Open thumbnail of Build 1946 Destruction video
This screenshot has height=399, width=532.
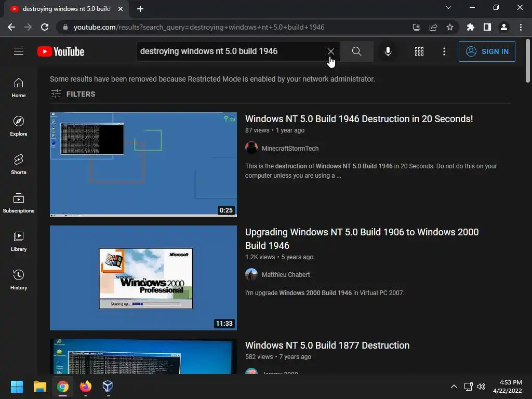[x=143, y=165]
